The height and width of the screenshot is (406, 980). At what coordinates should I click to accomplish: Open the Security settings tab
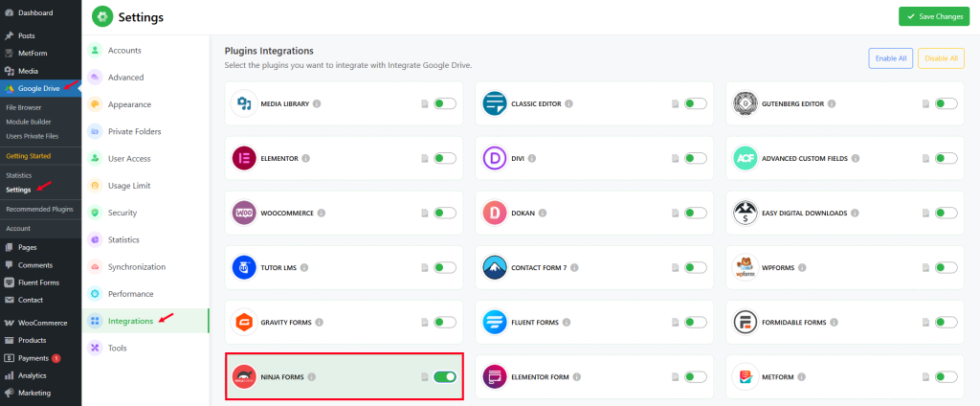145,213
